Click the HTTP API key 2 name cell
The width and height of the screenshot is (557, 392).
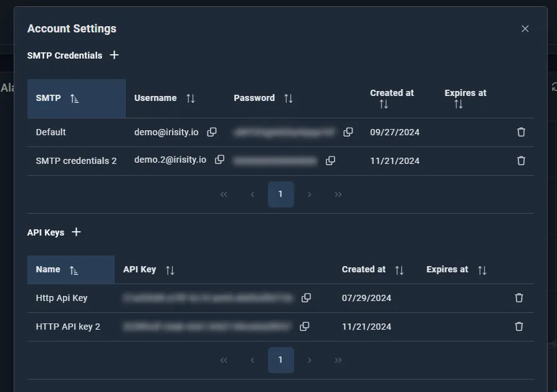point(68,327)
